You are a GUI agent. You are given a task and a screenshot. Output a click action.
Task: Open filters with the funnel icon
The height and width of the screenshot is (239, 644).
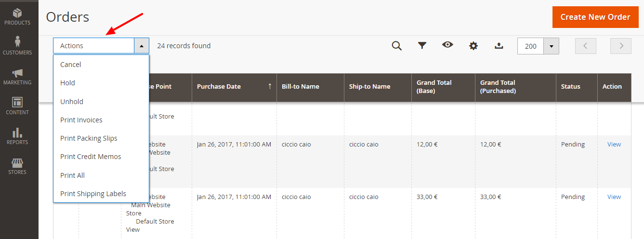pos(422,46)
